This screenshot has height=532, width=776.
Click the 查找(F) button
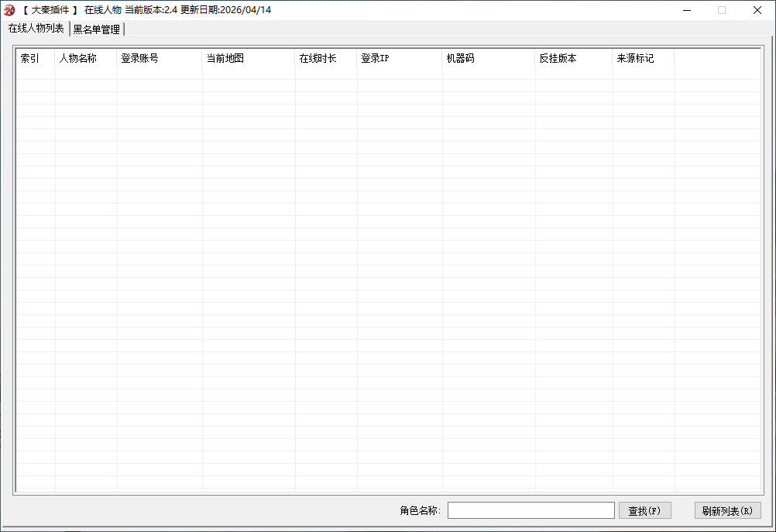(645, 510)
